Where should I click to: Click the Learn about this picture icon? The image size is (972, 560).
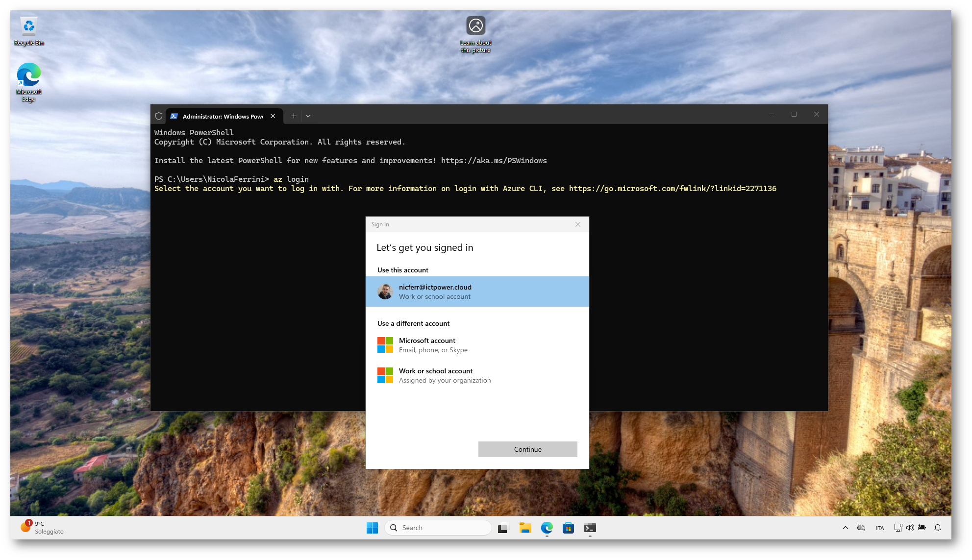click(x=475, y=32)
